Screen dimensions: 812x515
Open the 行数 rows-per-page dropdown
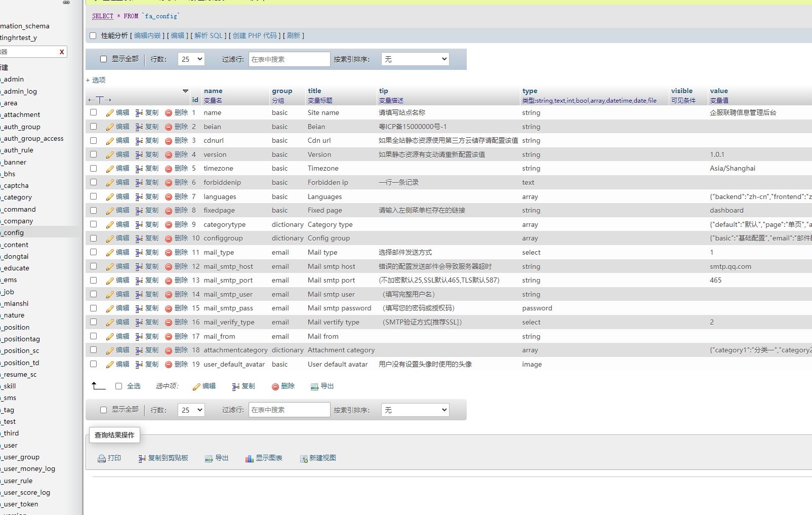click(x=191, y=59)
